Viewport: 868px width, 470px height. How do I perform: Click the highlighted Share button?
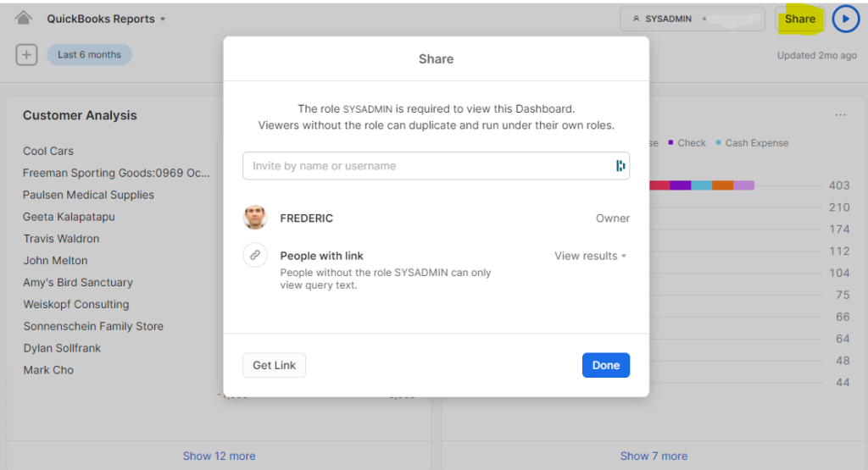click(800, 19)
